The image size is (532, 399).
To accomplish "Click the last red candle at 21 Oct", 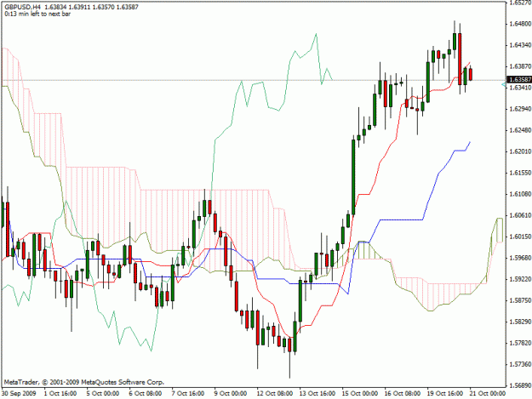I will [471, 74].
